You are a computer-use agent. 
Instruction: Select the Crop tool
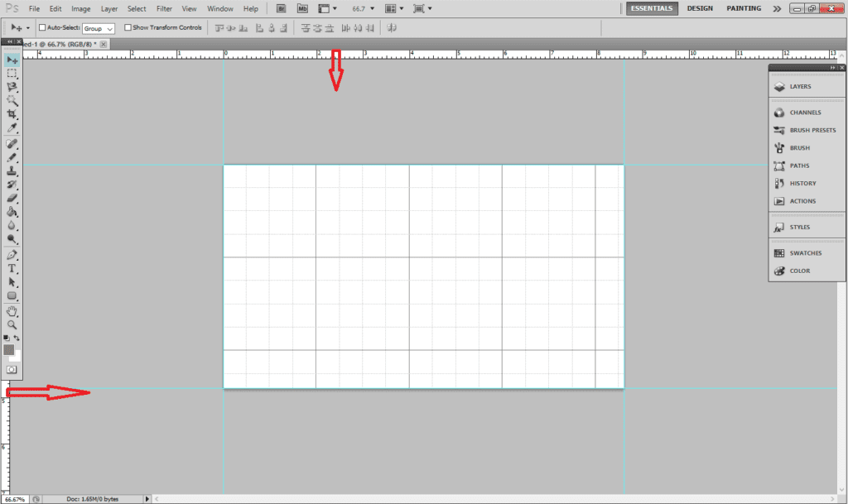tap(12, 114)
